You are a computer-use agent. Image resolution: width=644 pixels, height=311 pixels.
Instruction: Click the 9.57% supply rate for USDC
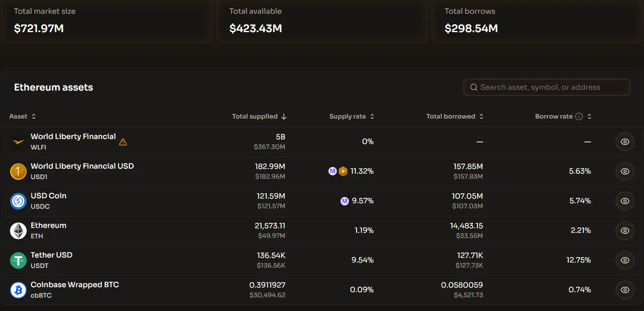[x=363, y=201]
